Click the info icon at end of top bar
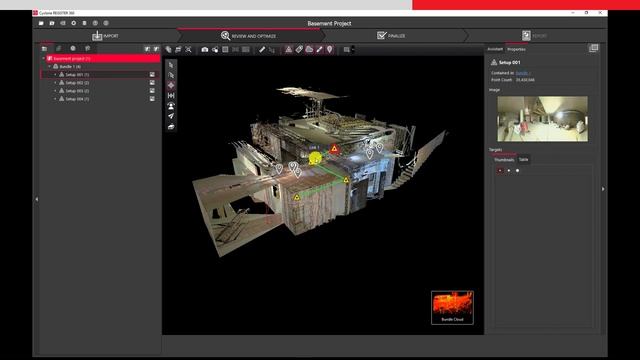The height and width of the screenshot is (360, 640). [x=106, y=23]
